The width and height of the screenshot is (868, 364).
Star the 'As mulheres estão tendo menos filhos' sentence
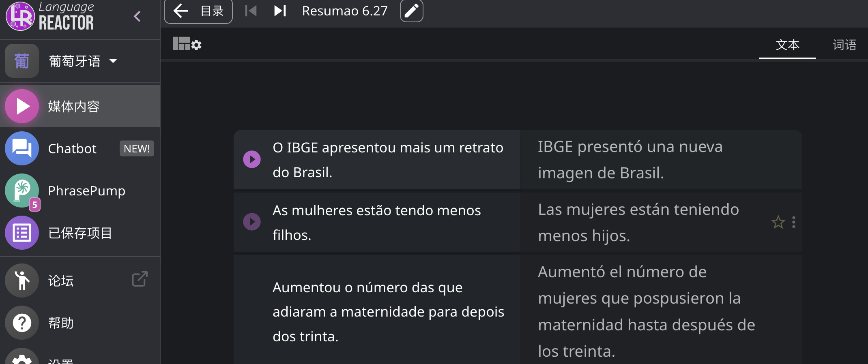[778, 222]
